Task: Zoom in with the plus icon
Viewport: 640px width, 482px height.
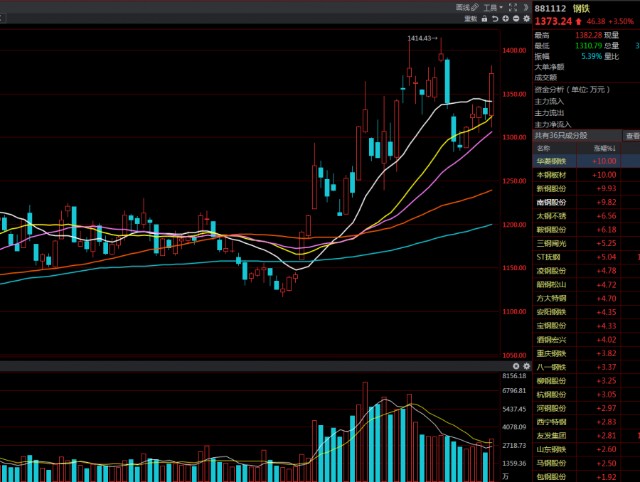Action: 505,18
